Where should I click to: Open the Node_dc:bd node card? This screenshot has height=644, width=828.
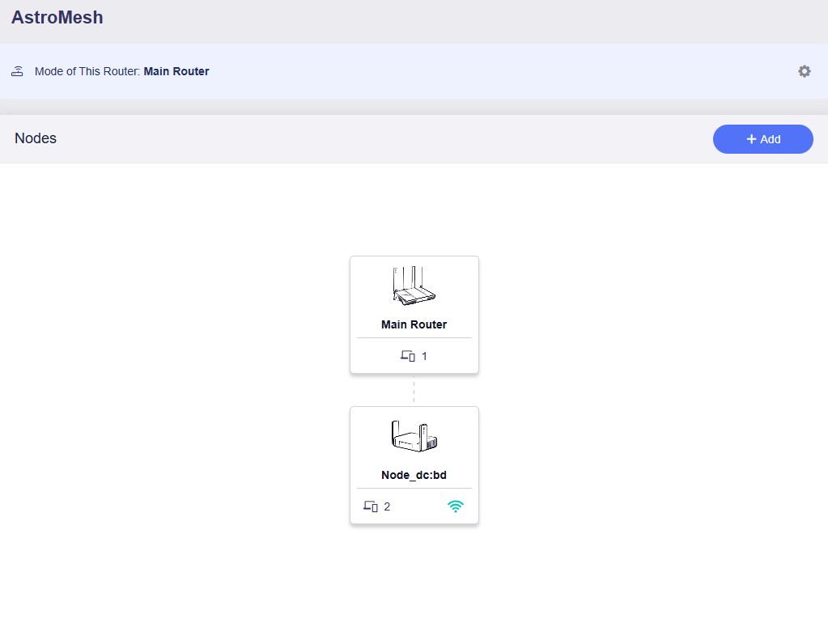click(x=414, y=465)
